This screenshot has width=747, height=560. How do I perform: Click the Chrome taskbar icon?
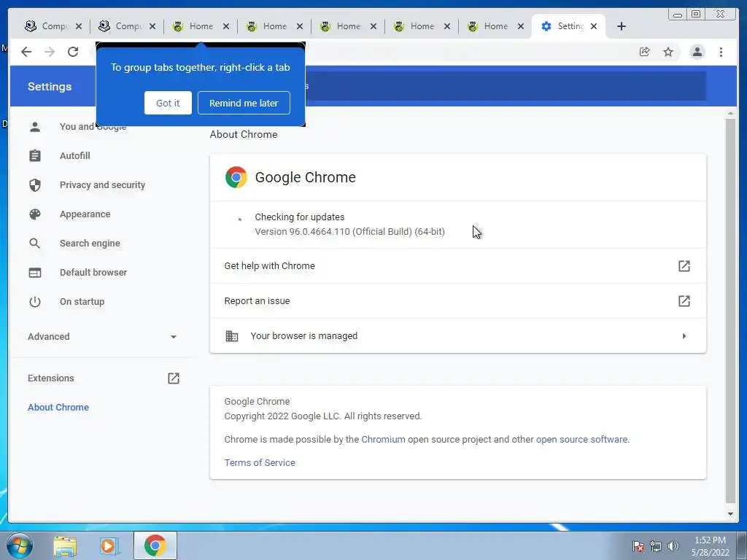pos(155,545)
